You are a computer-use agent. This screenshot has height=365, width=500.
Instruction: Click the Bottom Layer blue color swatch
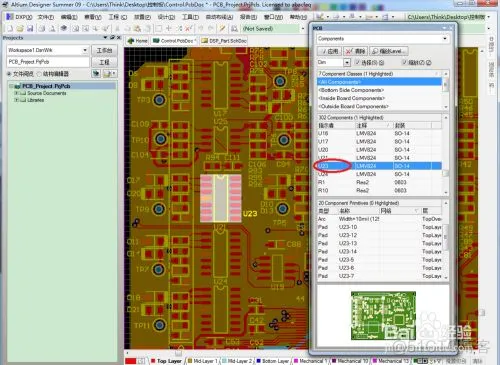point(258,361)
